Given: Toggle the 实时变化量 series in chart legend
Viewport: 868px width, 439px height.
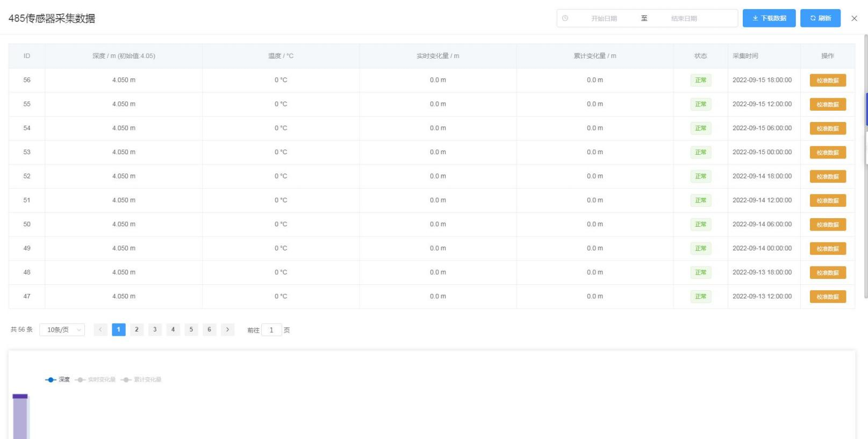Looking at the screenshot, I should click(96, 379).
